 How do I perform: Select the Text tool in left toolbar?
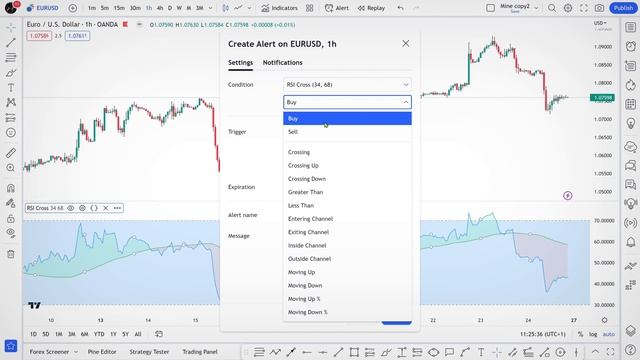pos(11,88)
